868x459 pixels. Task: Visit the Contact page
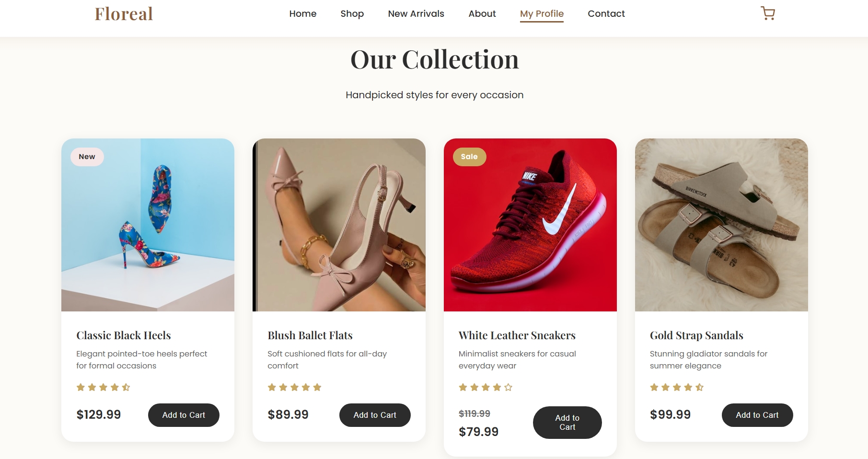tap(606, 14)
